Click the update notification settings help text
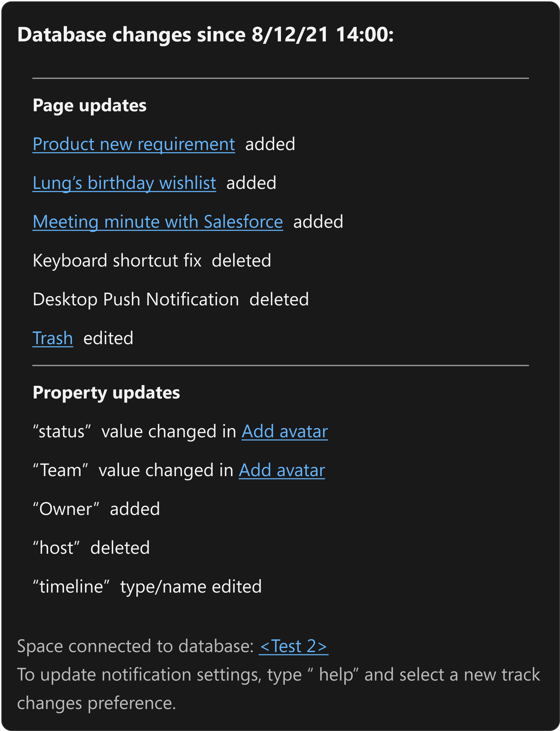The width and height of the screenshot is (560, 731). tap(279, 689)
